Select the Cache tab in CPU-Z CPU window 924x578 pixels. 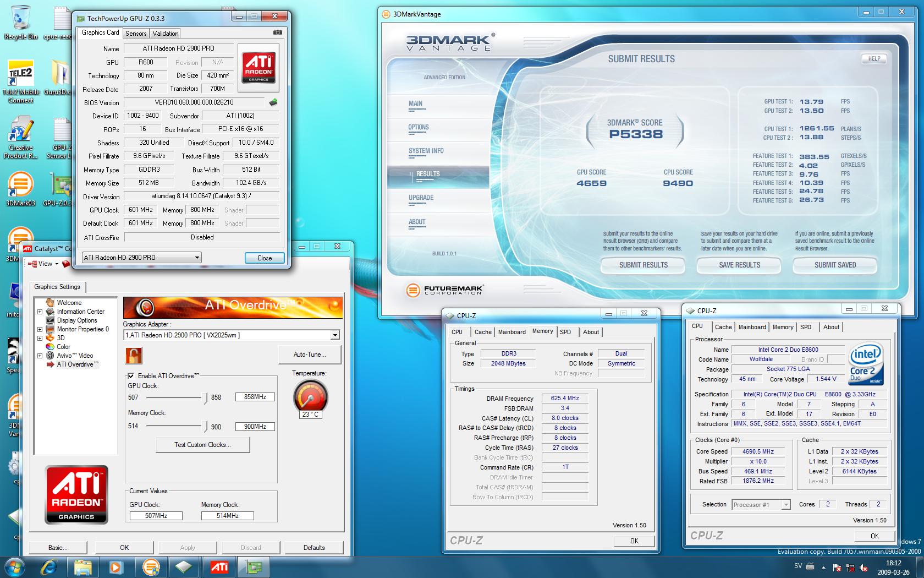[x=723, y=327]
